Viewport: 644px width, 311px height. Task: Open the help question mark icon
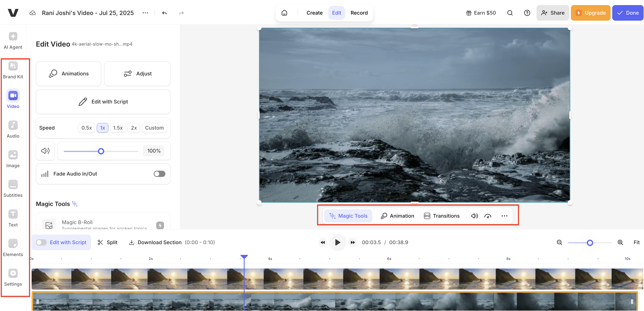click(527, 13)
